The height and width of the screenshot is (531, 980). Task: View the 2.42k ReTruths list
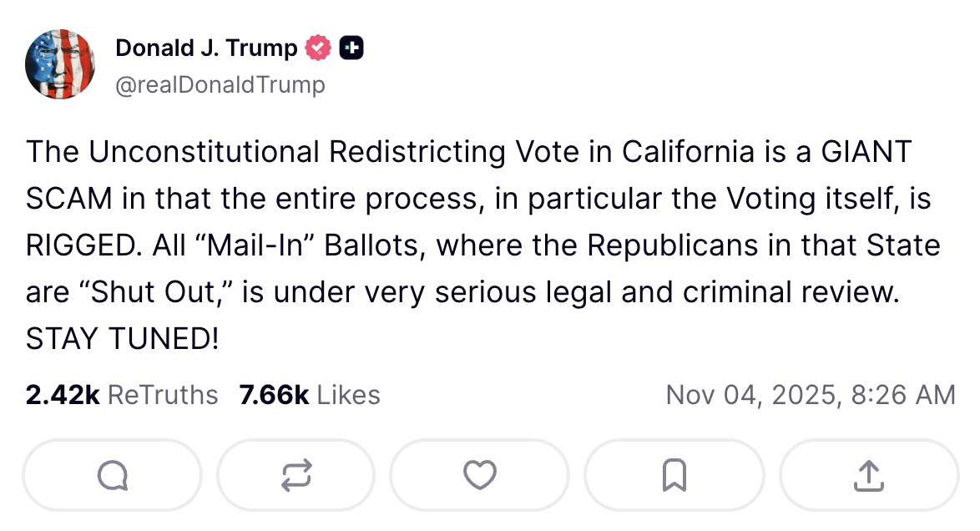pyautogui.click(x=122, y=395)
